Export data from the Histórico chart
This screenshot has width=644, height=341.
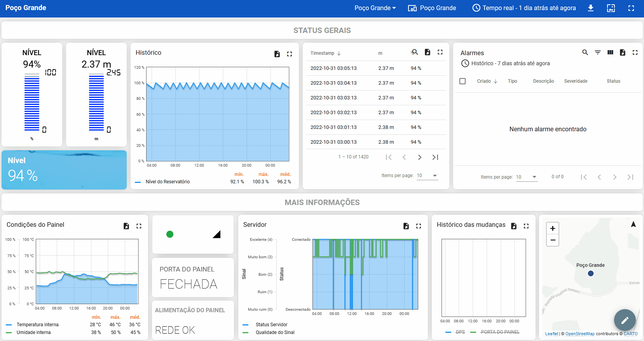pyautogui.click(x=277, y=54)
